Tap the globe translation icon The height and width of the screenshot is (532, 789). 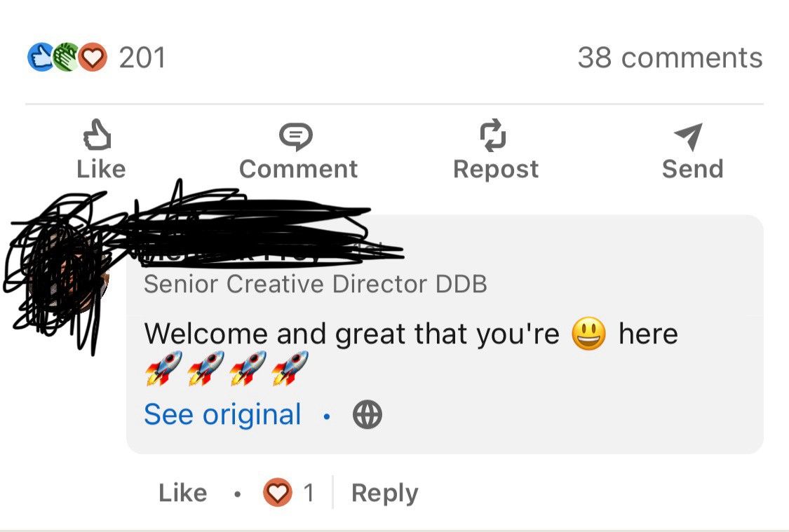point(367,415)
